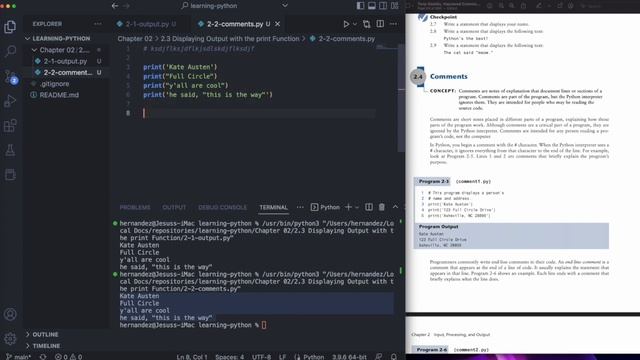The width and height of the screenshot is (640, 360).
Task: Split the terminal
Action: click(x=369, y=207)
